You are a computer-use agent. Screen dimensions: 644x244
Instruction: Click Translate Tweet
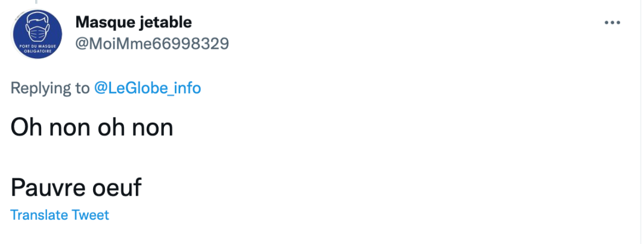pos(60,215)
